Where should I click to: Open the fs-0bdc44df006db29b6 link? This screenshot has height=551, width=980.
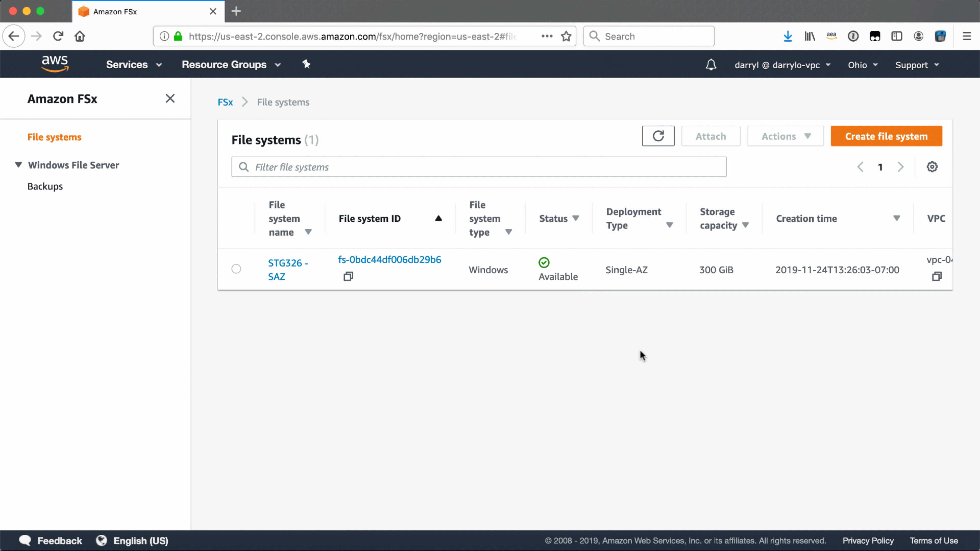click(x=389, y=259)
